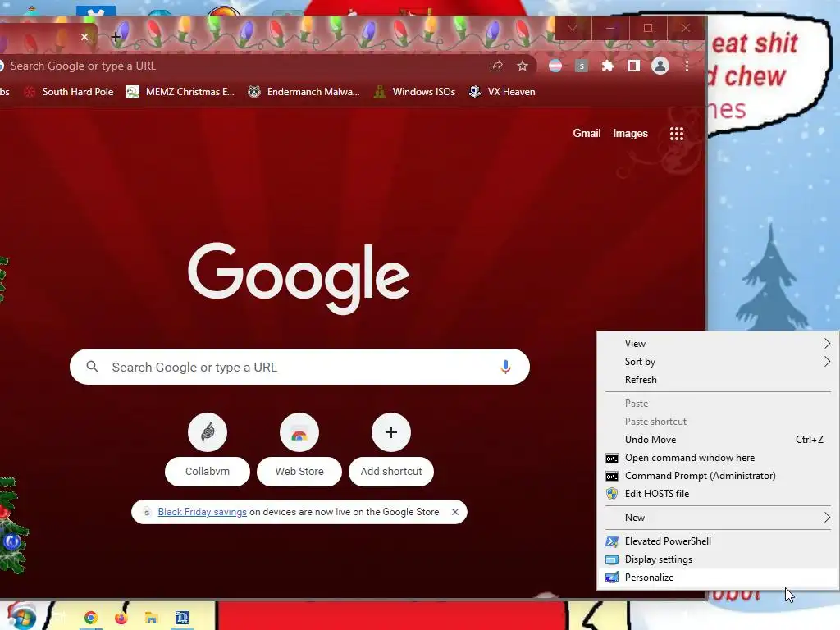Open Gmail link

[587, 134]
